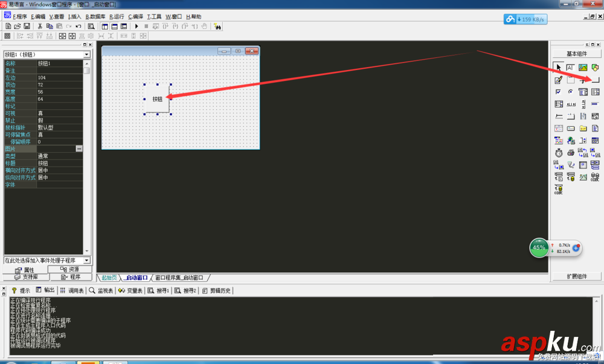This screenshot has width=604, height=364.
Task: Select the hyperlink globe component icon
Action: coord(571,141)
